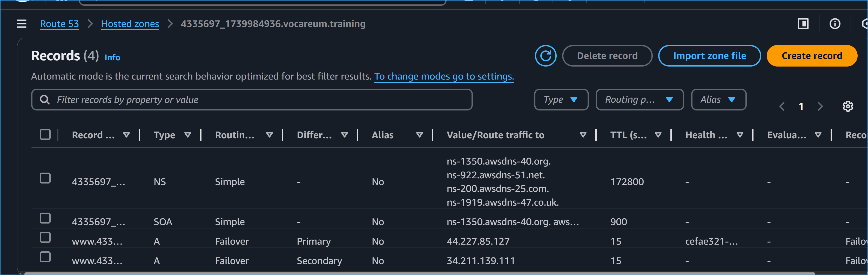Image resolution: width=868 pixels, height=275 pixels.
Task: Click the refresh records icon
Action: tap(545, 56)
